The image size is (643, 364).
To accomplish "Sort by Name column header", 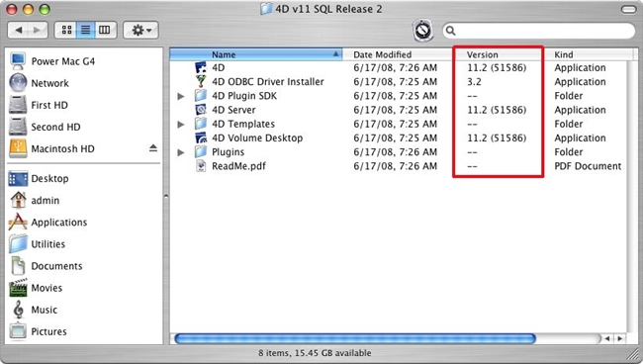I will [x=256, y=54].
